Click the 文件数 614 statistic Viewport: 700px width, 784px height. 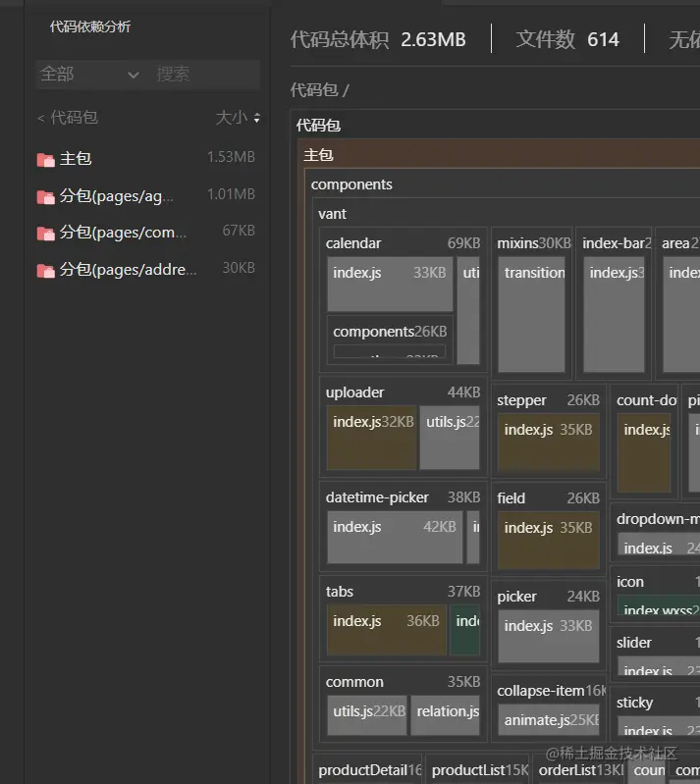pyautogui.click(x=567, y=39)
